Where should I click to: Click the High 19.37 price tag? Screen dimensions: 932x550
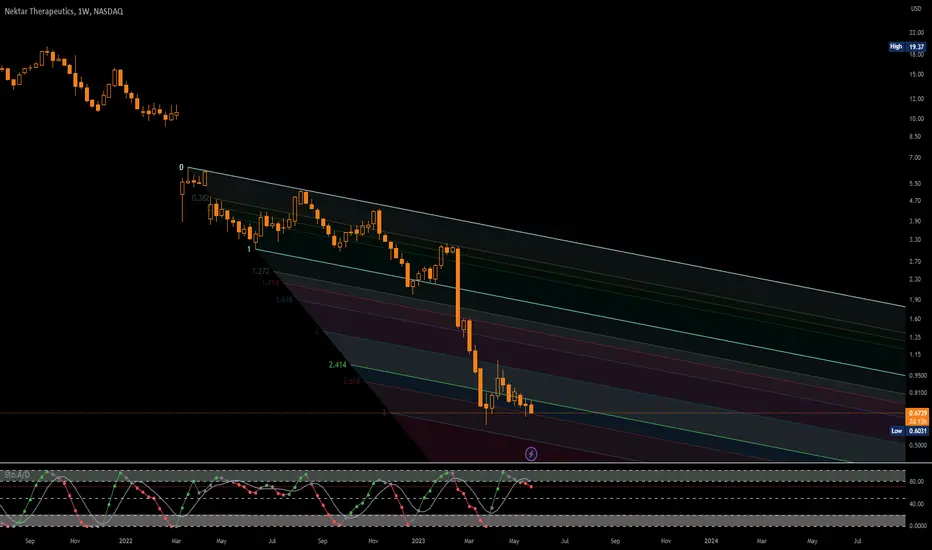(907, 46)
